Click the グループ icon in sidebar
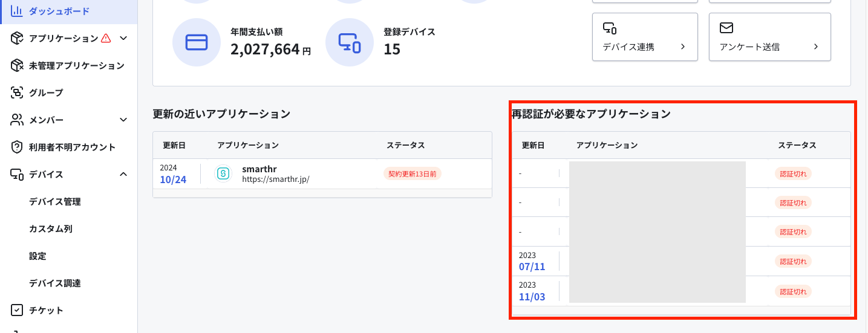The image size is (868, 333). click(x=17, y=92)
